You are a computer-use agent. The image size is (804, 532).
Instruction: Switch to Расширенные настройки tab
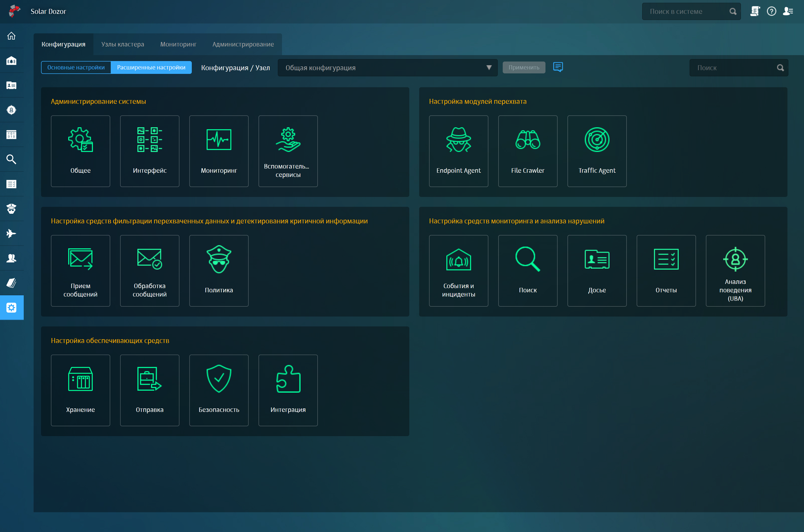point(152,68)
